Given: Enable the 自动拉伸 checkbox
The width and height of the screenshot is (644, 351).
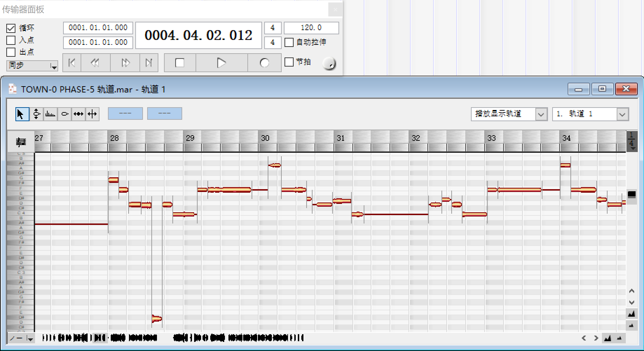Looking at the screenshot, I should point(289,42).
